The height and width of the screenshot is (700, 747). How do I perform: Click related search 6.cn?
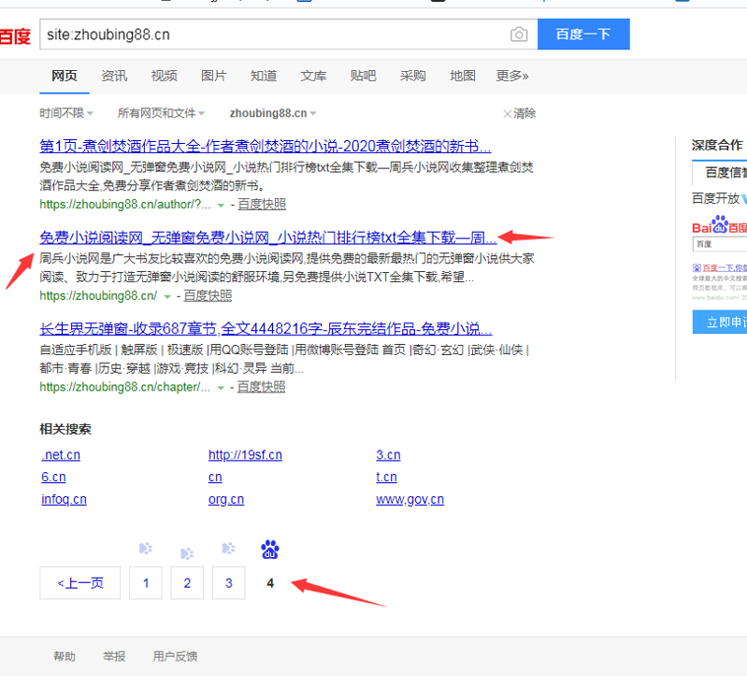[x=53, y=477]
